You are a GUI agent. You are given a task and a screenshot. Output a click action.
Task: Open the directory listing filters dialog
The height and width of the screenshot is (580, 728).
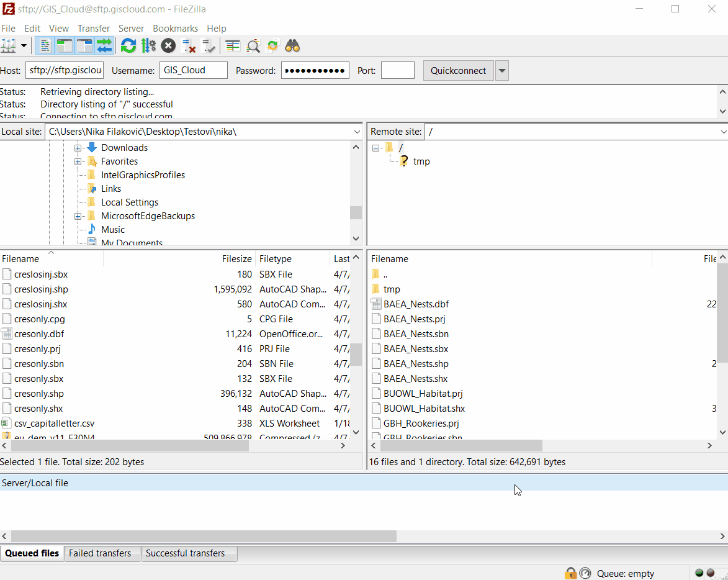(x=233, y=46)
